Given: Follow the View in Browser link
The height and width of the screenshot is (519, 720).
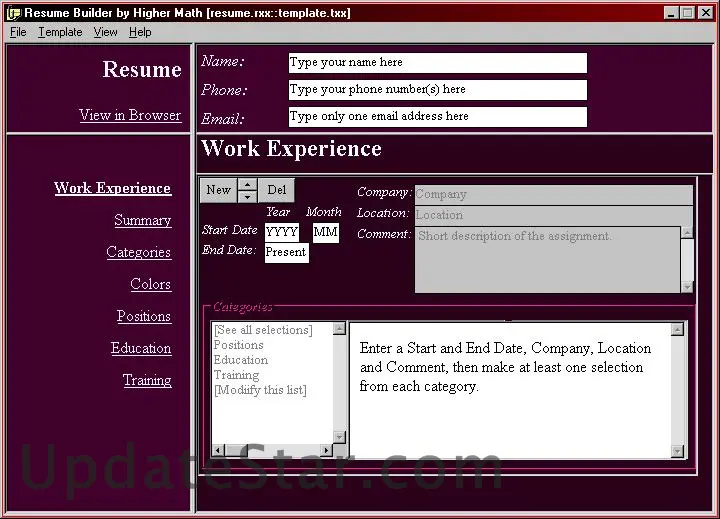Looking at the screenshot, I should (x=130, y=115).
